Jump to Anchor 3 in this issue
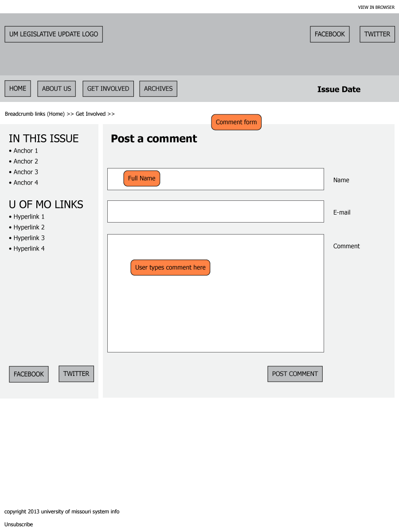399x532 pixels. (26, 172)
